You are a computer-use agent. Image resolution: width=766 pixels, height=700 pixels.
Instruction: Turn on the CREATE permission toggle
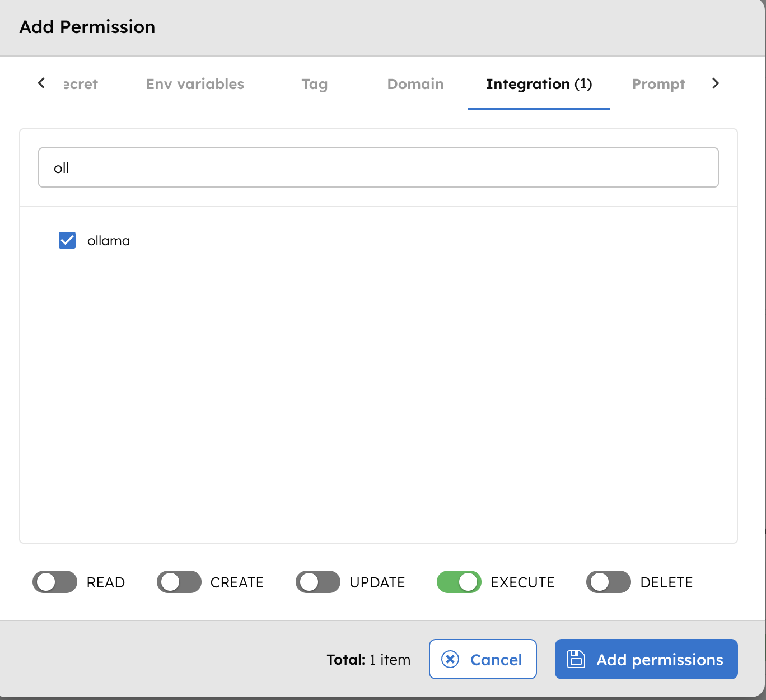point(179,582)
